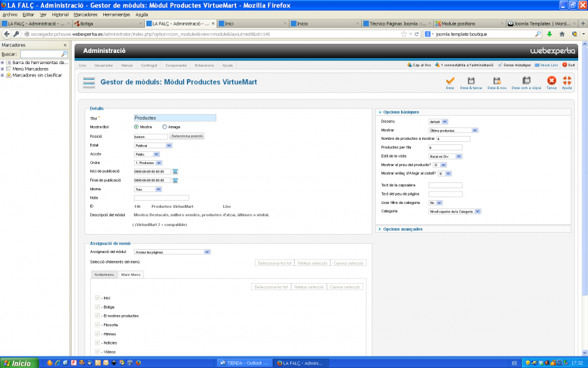Screen dimensions: 588x368
Task: Open the Marcadores Firefox menu
Action: click(86, 14)
